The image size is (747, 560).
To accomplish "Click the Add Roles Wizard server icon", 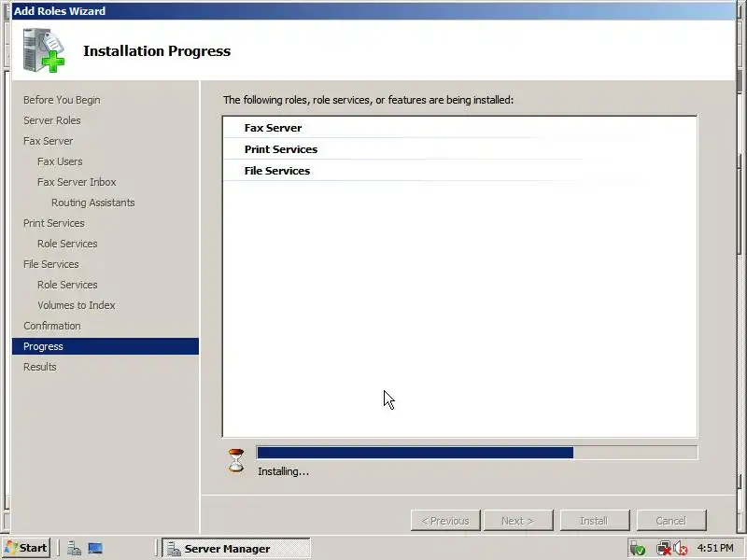I will pyautogui.click(x=43, y=50).
